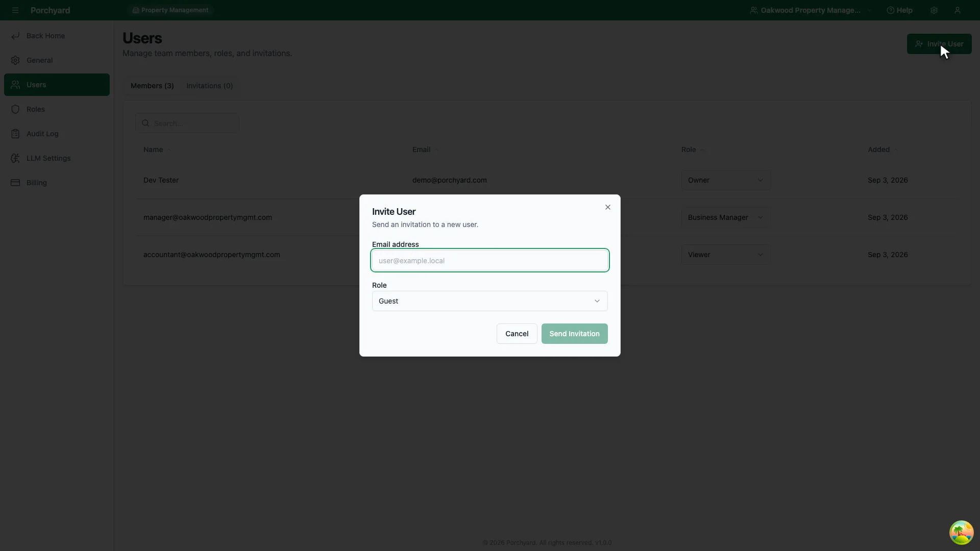Open the user profile icon
Screen dimensions: 980x551
coord(958,10)
